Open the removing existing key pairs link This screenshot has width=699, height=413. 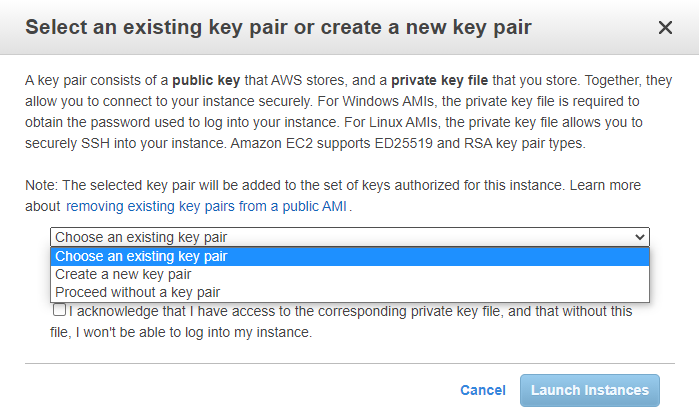point(207,206)
